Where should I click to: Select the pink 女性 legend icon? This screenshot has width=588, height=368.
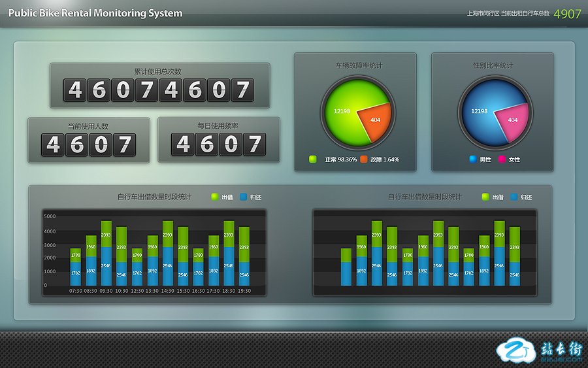[502, 159]
